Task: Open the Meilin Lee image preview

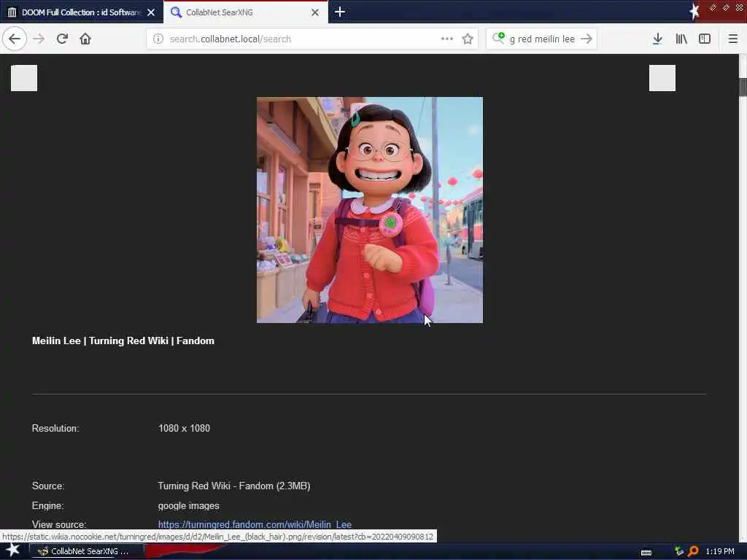Action: pyautogui.click(x=370, y=210)
